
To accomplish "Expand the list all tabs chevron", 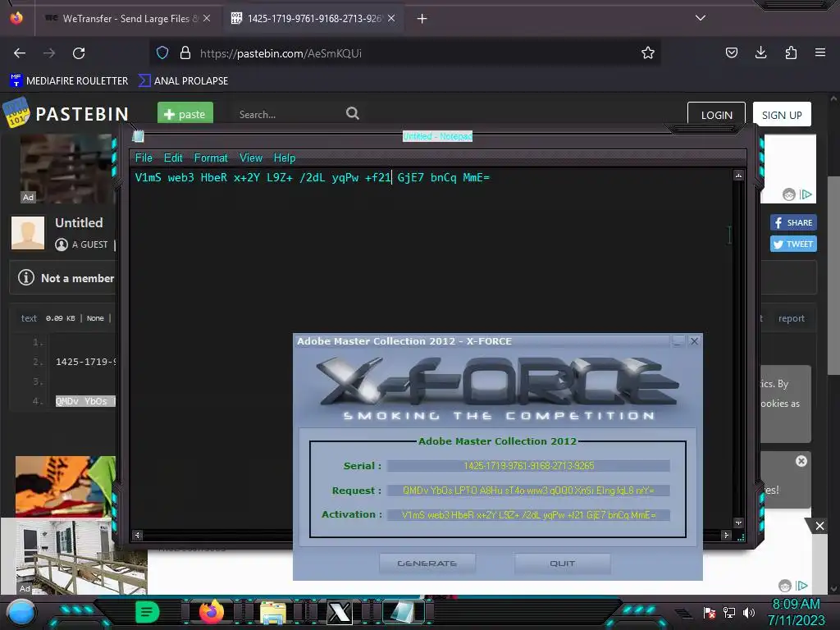I will tap(701, 18).
